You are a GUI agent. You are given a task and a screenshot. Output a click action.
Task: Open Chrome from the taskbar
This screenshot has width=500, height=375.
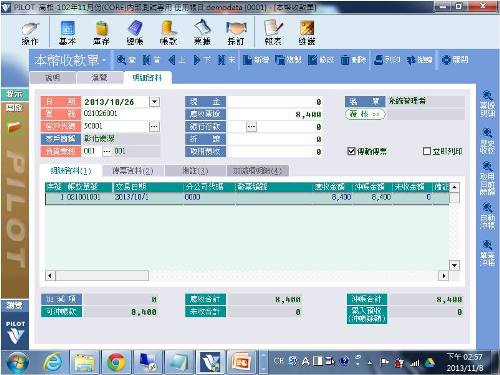coord(115,362)
